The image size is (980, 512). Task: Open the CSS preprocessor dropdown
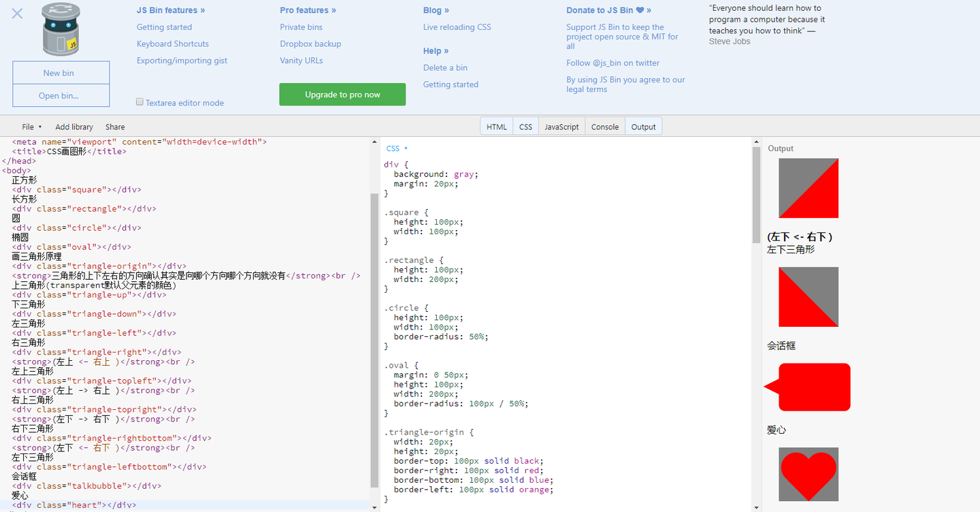(397, 148)
